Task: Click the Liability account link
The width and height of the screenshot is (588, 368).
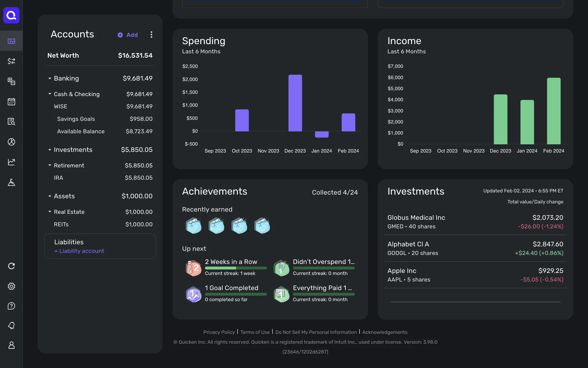Action: (x=79, y=251)
